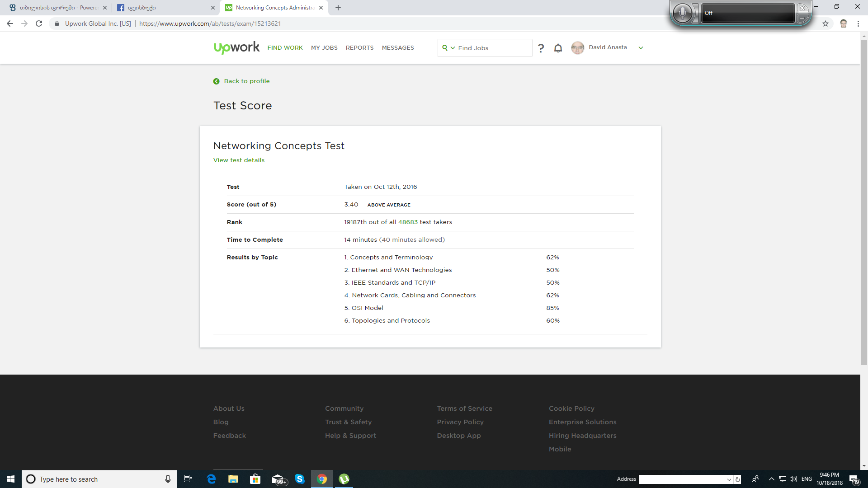The height and width of the screenshot is (488, 868).
Task: Expand the account dropdown next to David Anasta
Action: tap(641, 48)
